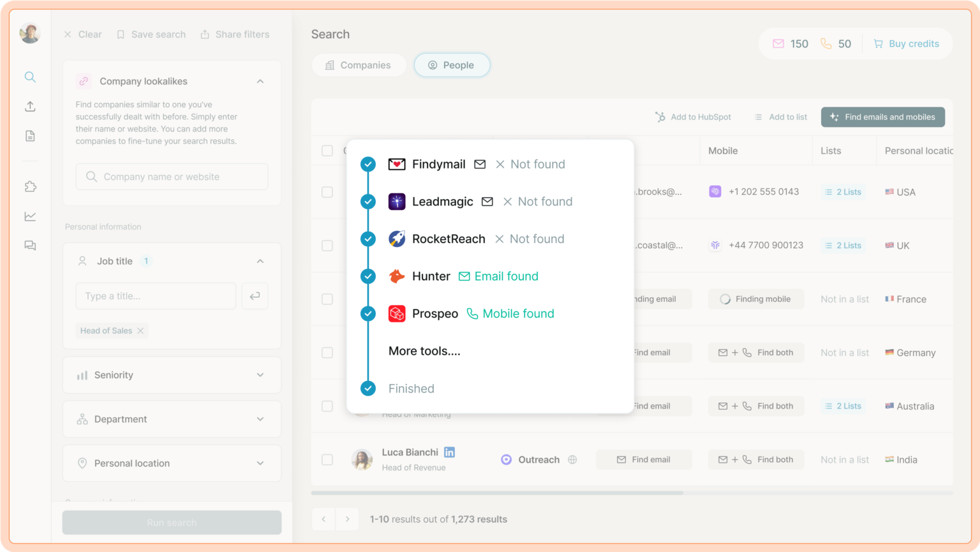Expand the Seniority filter
The image size is (980, 552).
[171, 375]
